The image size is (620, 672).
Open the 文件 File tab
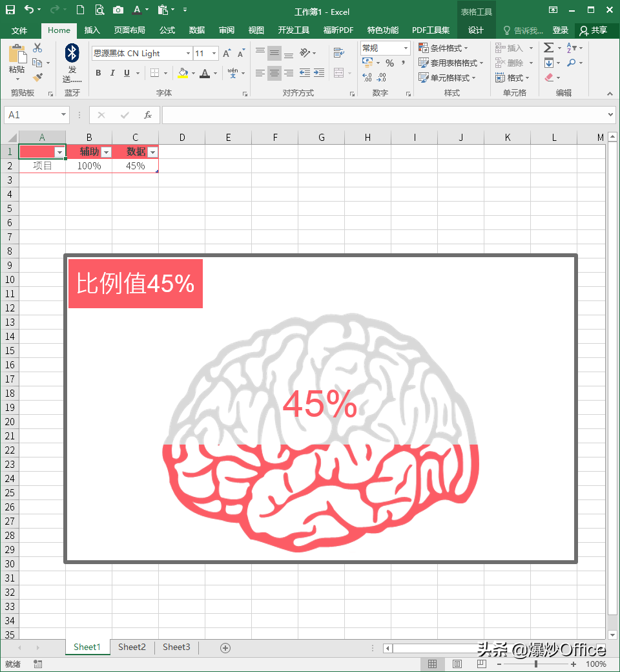tap(19, 30)
